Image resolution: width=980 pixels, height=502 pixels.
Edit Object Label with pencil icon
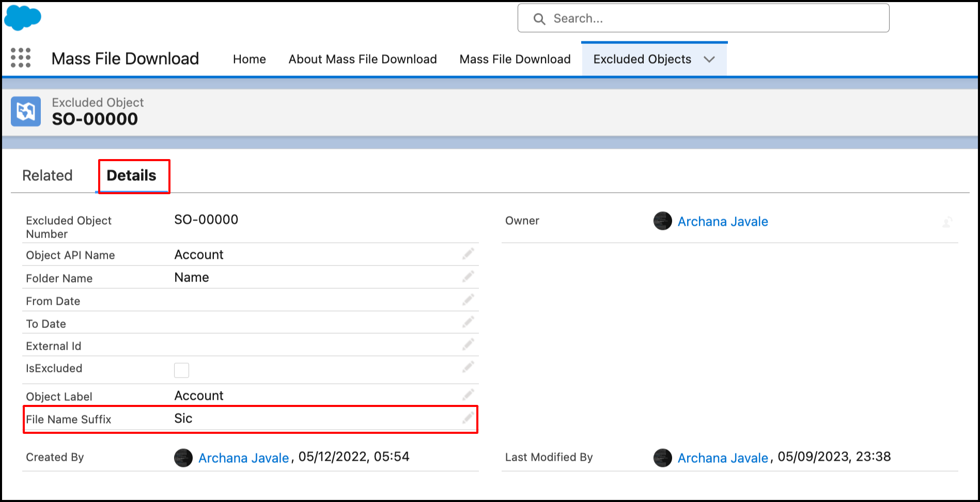tap(468, 395)
